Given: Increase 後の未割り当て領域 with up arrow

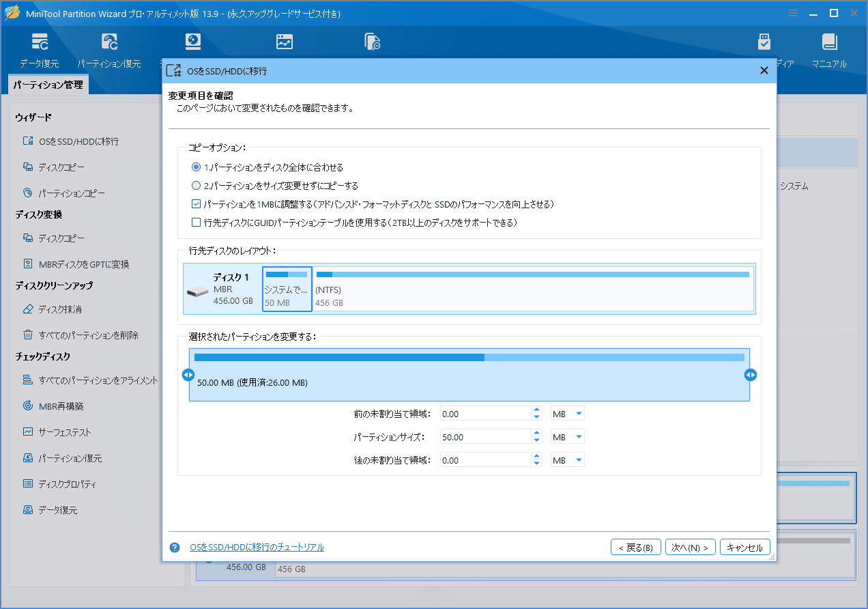Looking at the screenshot, I should point(536,457).
